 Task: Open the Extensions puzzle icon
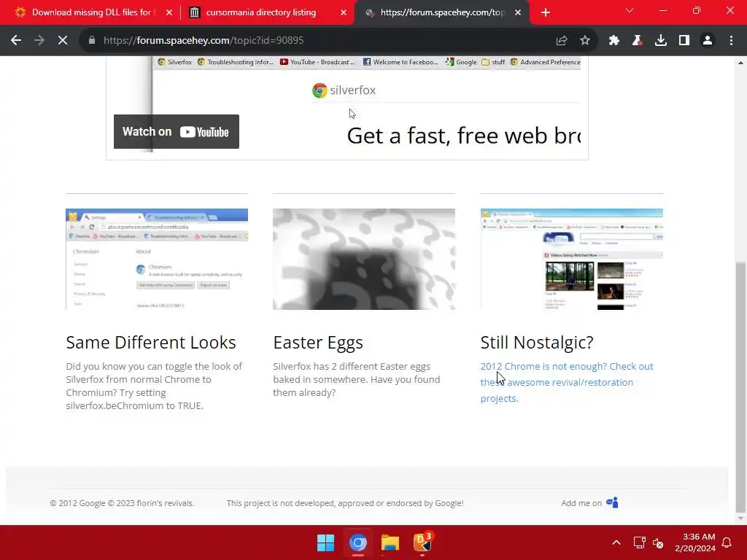point(614,41)
